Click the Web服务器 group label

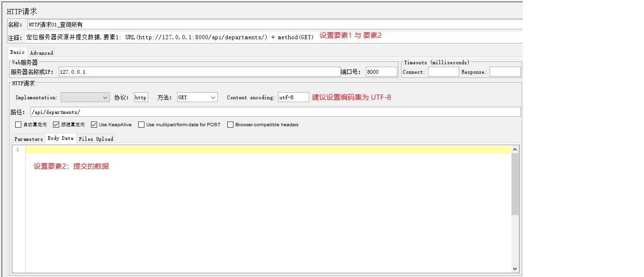click(25, 62)
